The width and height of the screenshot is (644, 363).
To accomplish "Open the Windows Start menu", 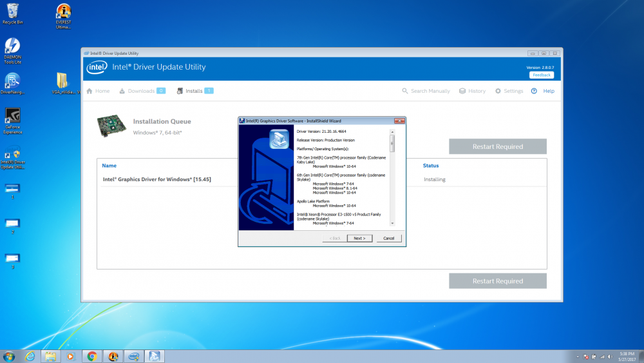I will pos(8,356).
